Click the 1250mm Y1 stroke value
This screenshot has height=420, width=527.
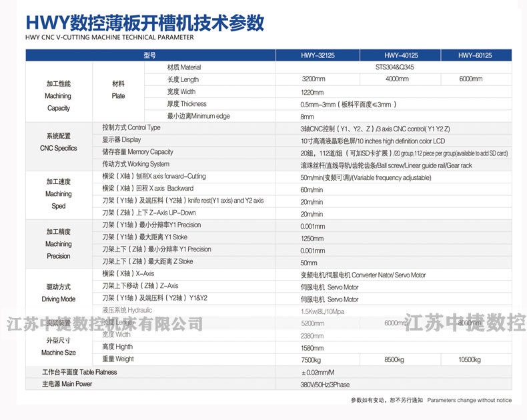(312, 239)
